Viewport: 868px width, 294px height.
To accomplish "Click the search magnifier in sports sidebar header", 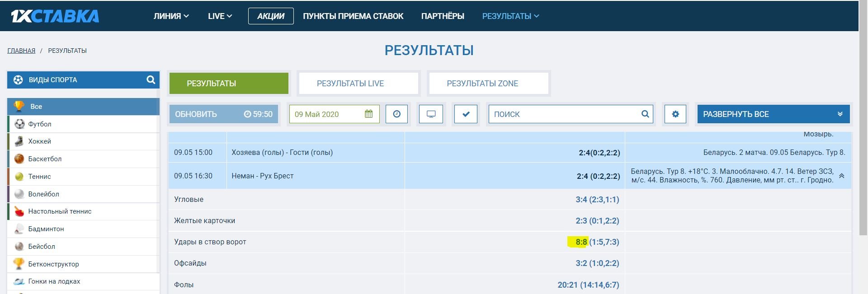I will pos(151,80).
